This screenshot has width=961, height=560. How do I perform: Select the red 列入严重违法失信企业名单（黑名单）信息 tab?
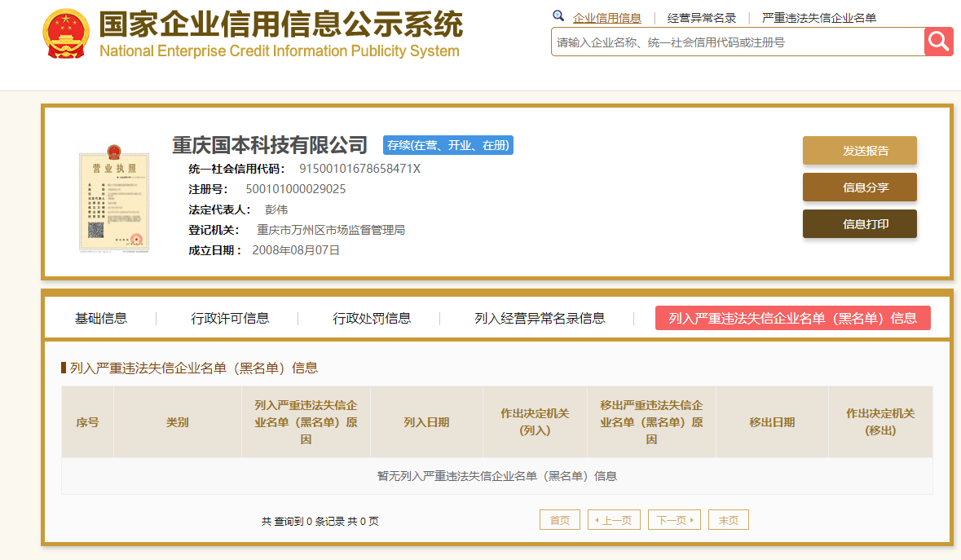coord(792,318)
